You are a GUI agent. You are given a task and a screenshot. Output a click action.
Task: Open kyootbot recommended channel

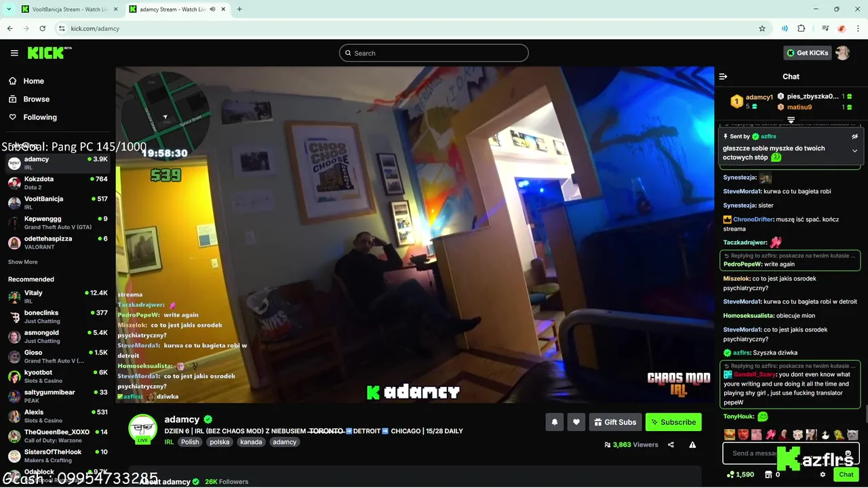[58, 376]
